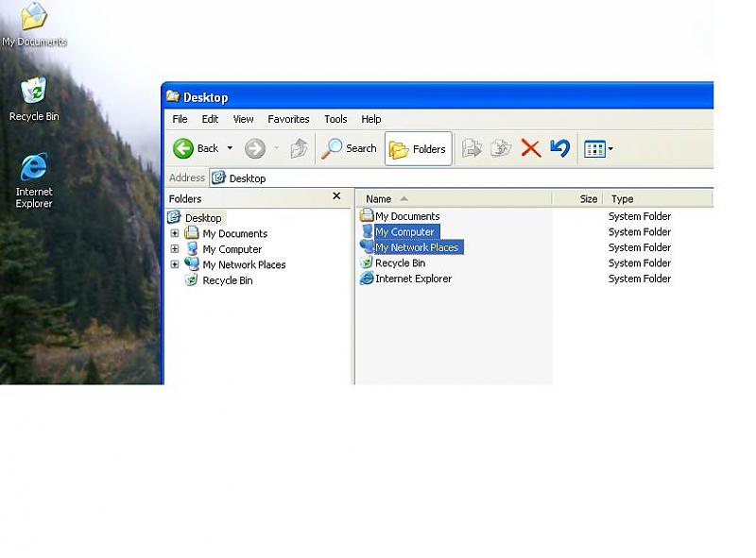This screenshot has height=558, width=756.
Task: Open the Favorites menu
Action: click(x=288, y=119)
